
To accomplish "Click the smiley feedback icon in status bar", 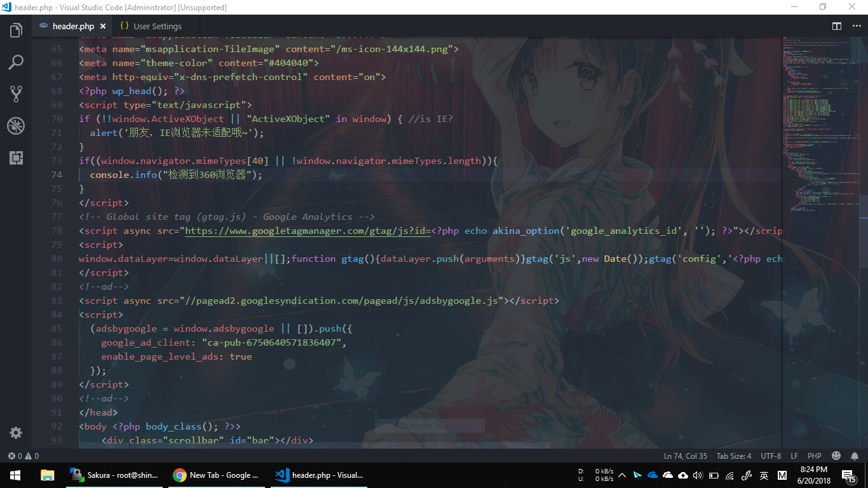I will click(836, 456).
